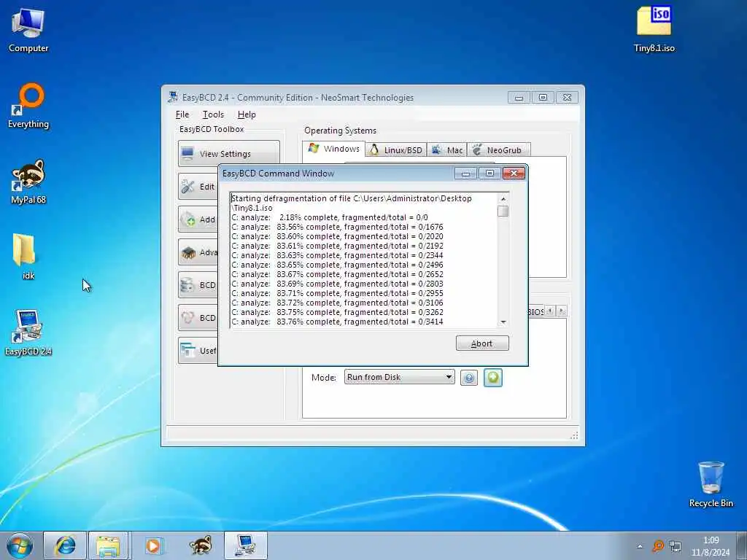Image resolution: width=747 pixels, height=560 pixels.
Task: Switch to the Windows tab
Action: 334,149
